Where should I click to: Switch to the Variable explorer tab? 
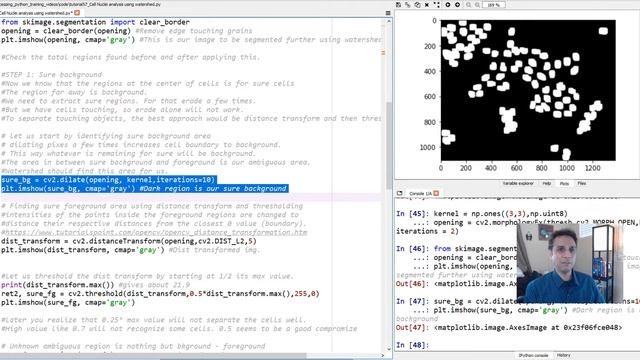[x=518, y=184]
